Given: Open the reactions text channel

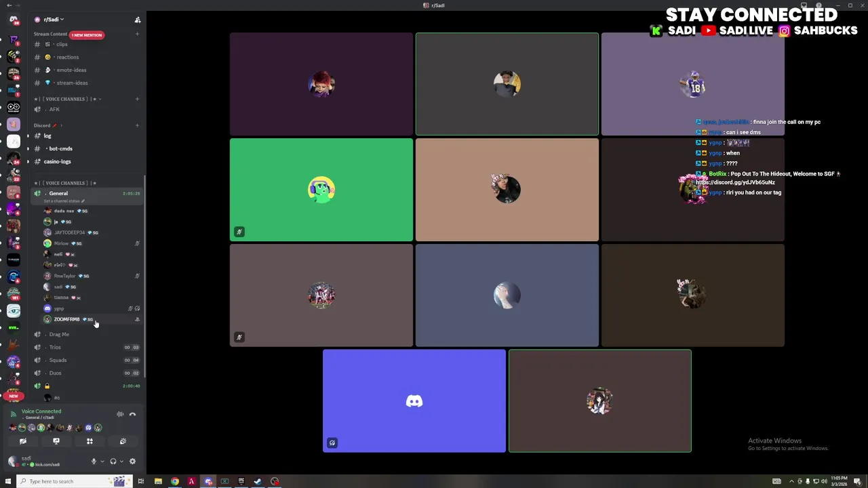Looking at the screenshot, I should point(87,57).
